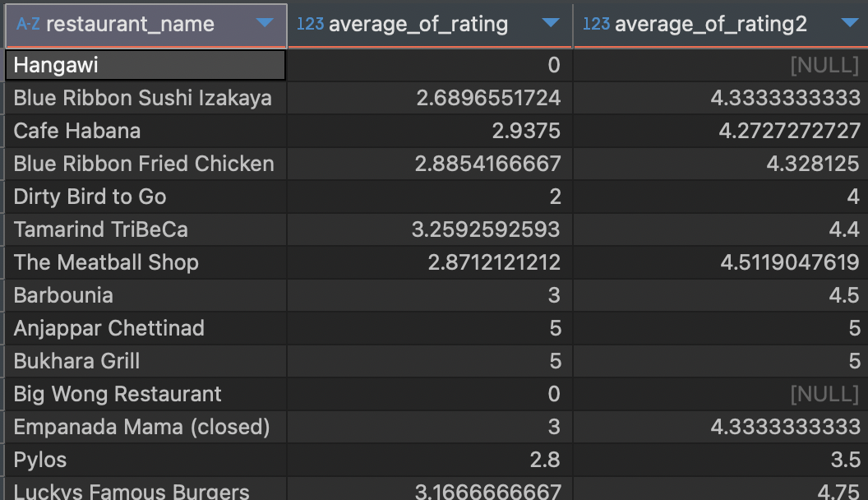Click the 4.5119047619 rating2 value
Viewport: 868px width, 500px height.
point(790,262)
